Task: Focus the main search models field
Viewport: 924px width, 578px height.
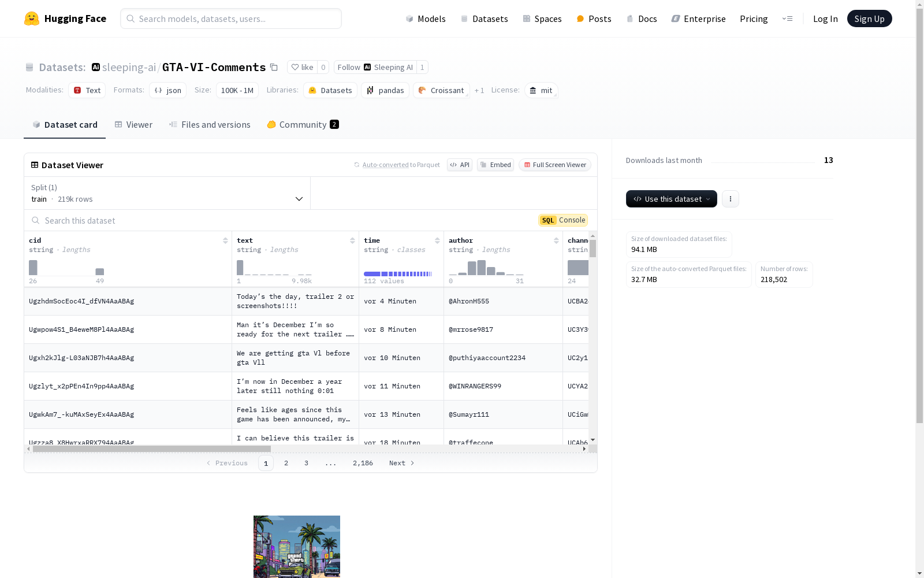Action: tap(231, 18)
